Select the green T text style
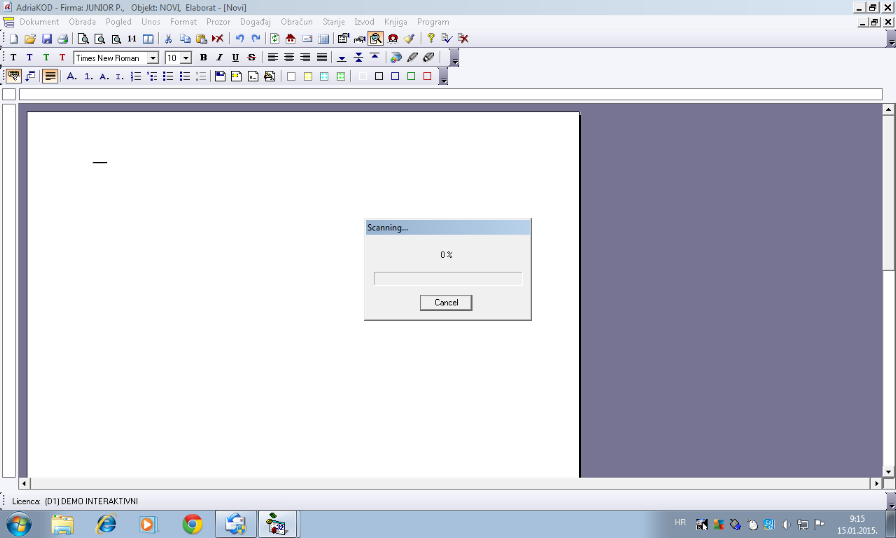This screenshot has width=896, height=538. (x=46, y=58)
